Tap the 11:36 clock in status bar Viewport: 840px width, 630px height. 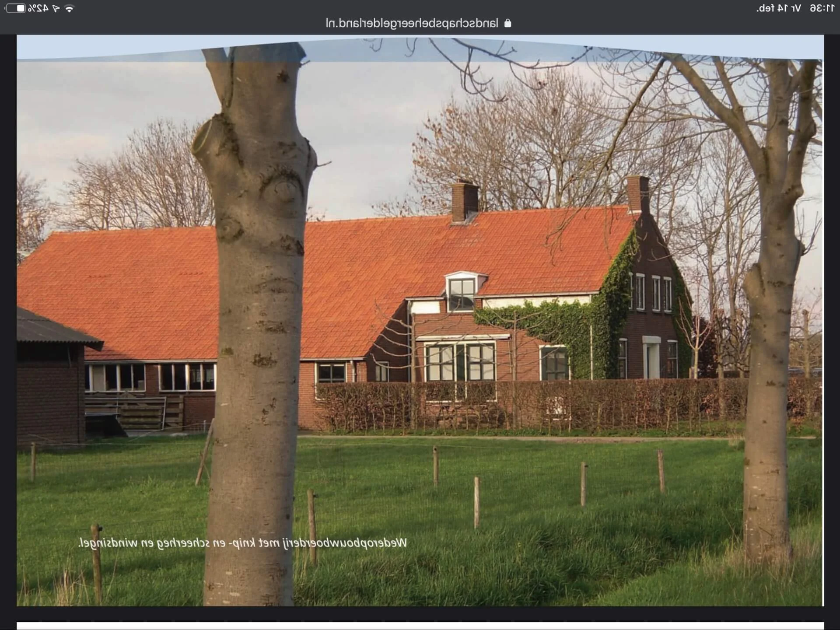[x=822, y=8]
